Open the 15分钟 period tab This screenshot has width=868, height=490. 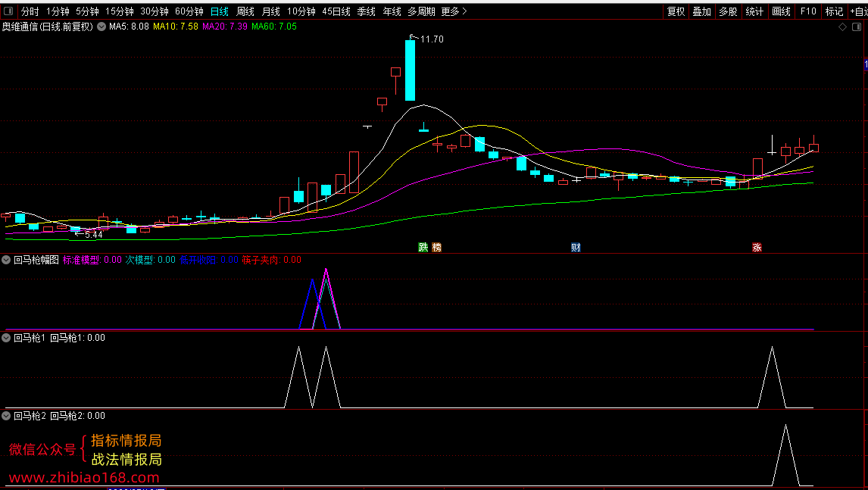pos(120,11)
